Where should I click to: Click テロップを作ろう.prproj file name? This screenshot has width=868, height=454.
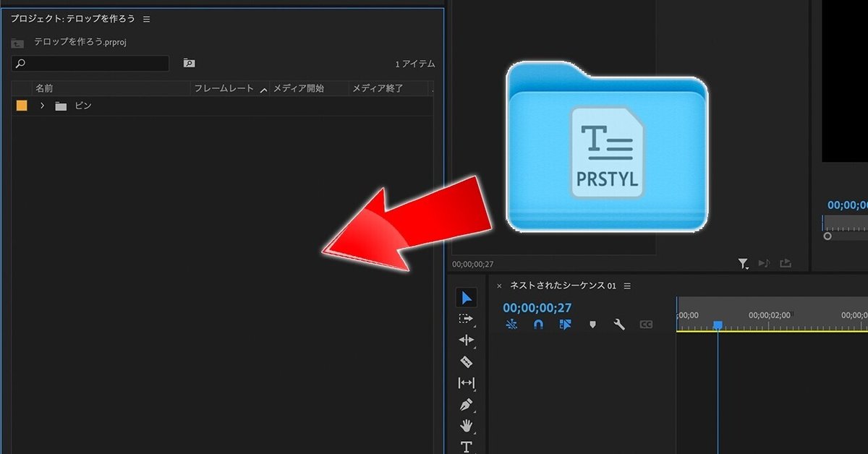point(80,43)
